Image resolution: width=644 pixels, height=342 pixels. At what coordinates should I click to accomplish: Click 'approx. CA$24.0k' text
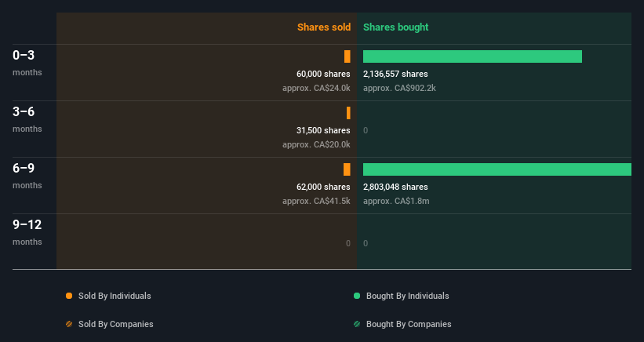[x=316, y=88]
